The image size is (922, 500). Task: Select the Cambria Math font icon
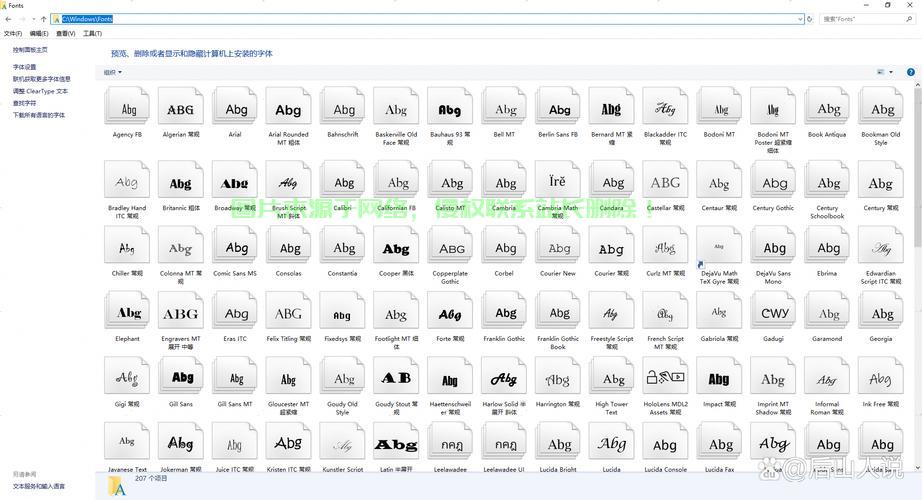557,180
